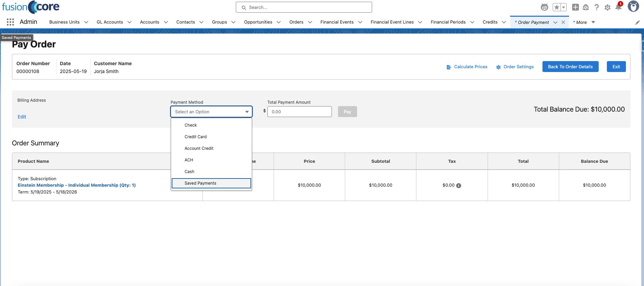The image size is (644, 286).
Task: Open the Order Settings link
Action: tap(519, 67)
